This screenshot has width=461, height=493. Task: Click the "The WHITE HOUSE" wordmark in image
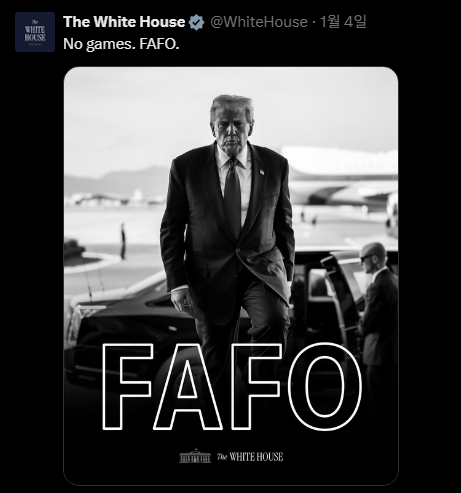250,457
